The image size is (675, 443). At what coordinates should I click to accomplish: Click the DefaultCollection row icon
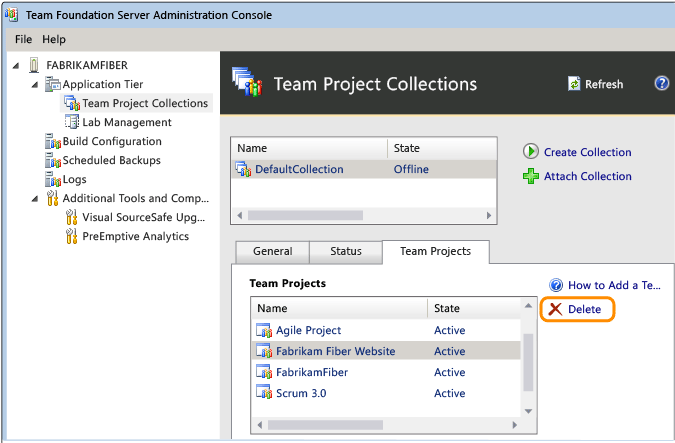pyautogui.click(x=244, y=169)
